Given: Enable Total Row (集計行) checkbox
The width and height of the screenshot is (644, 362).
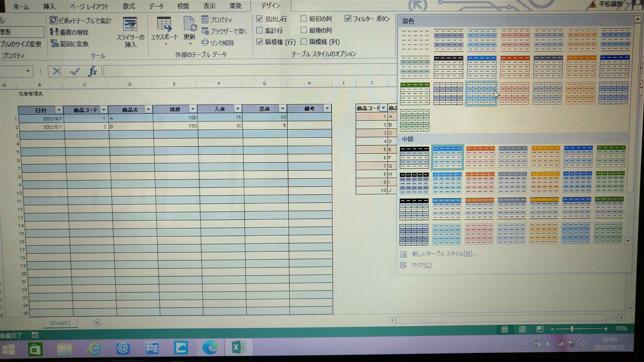Looking at the screenshot, I should click(x=259, y=31).
